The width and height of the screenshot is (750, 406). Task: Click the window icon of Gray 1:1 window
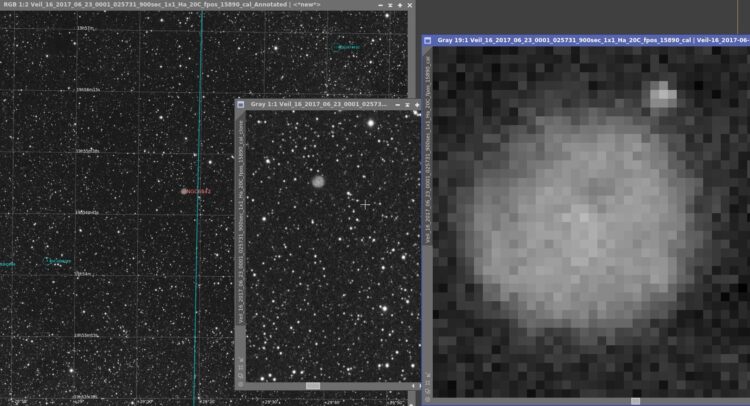click(x=241, y=104)
